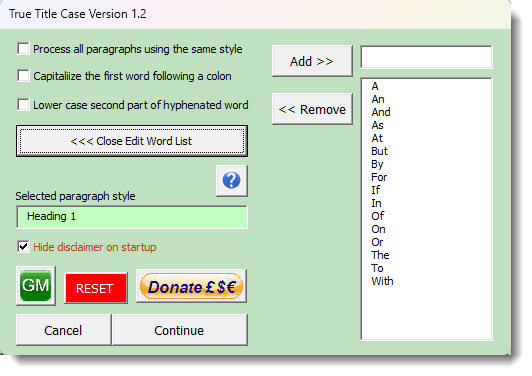Open help via blue question mark icon

coord(232,181)
